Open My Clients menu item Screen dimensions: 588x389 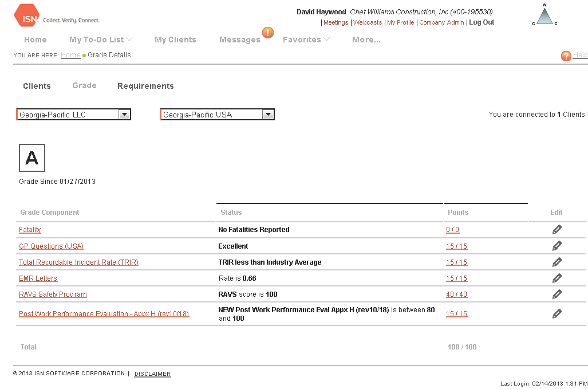click(175, 40)
